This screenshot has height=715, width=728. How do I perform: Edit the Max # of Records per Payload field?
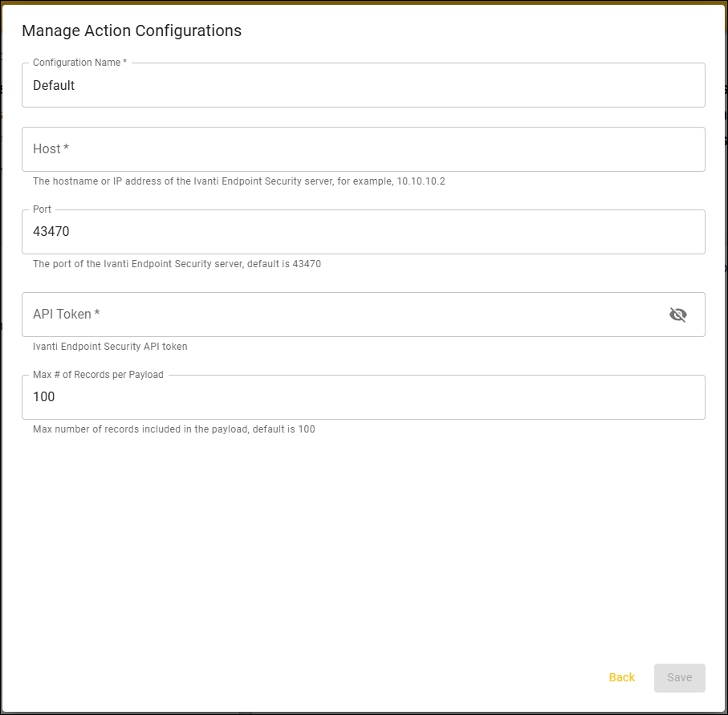tap(364, 397)
